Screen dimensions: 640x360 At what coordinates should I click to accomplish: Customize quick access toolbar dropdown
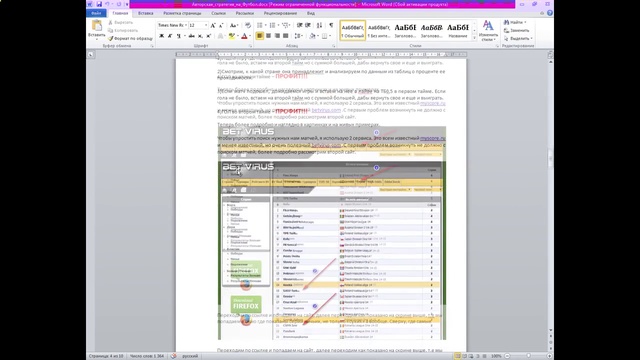pyautogui.click(x=127, y=4)
